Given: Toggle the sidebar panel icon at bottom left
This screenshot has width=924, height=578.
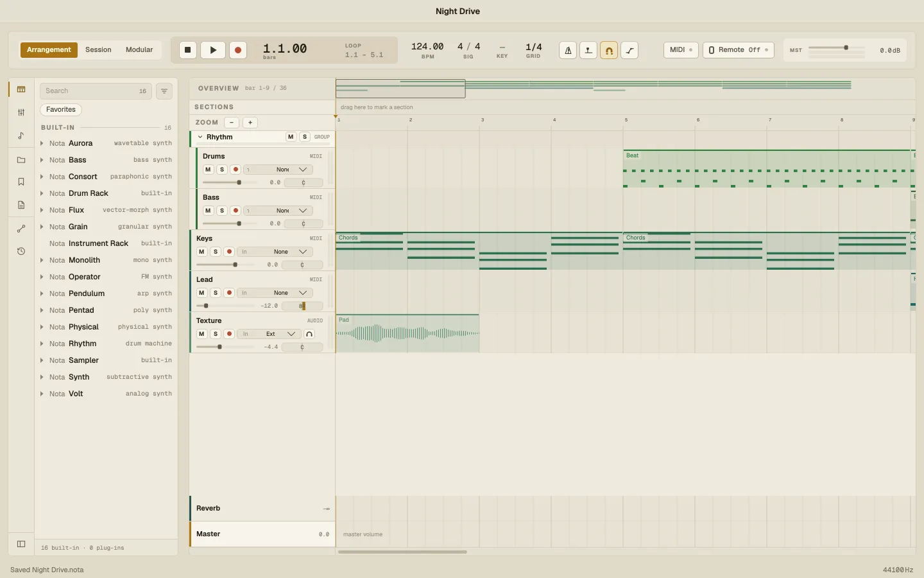Looking at the screenshot, I should click(x=21, y=544).
